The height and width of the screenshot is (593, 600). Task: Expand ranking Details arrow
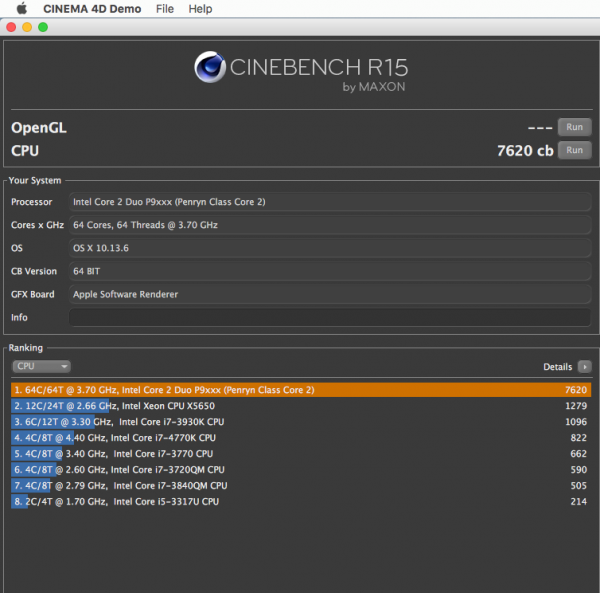point(584,367)
